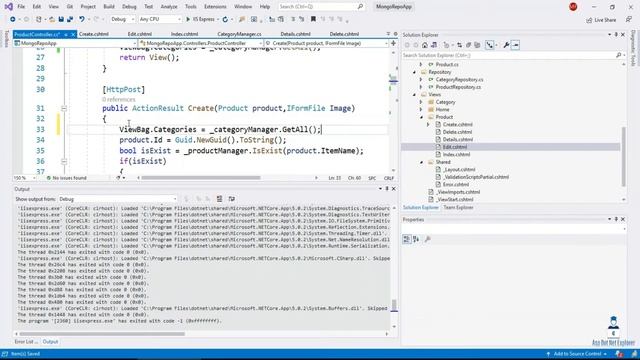Open ProductController class navigation dropdown
The image size is (640, 360).
coord(201,43)
